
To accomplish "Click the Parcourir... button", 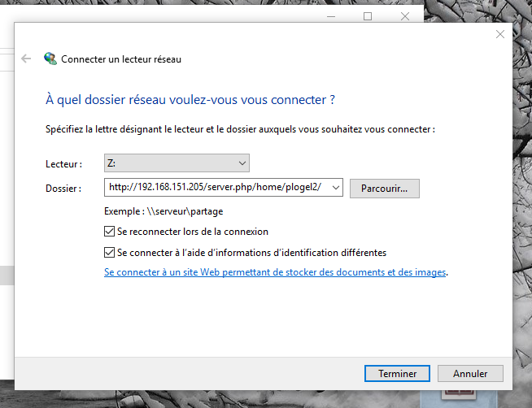I will tap(385, 189).
